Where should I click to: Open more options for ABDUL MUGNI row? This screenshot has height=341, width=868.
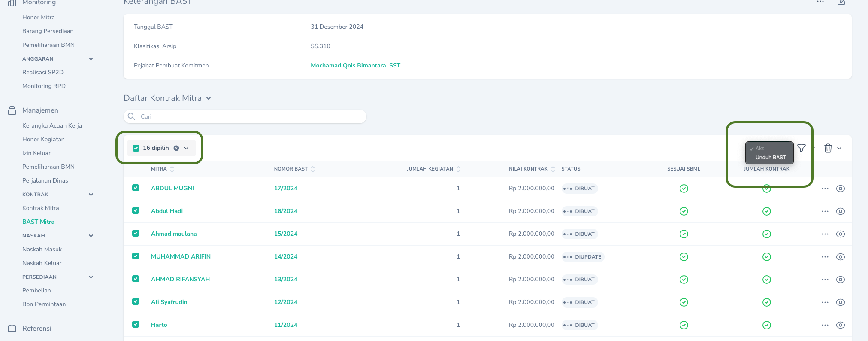click(825, 189)
